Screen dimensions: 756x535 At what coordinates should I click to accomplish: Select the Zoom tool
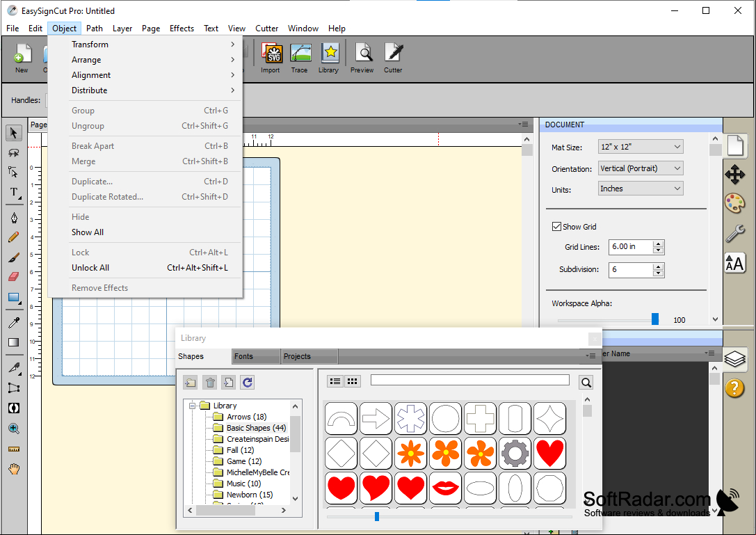[13, 429]
